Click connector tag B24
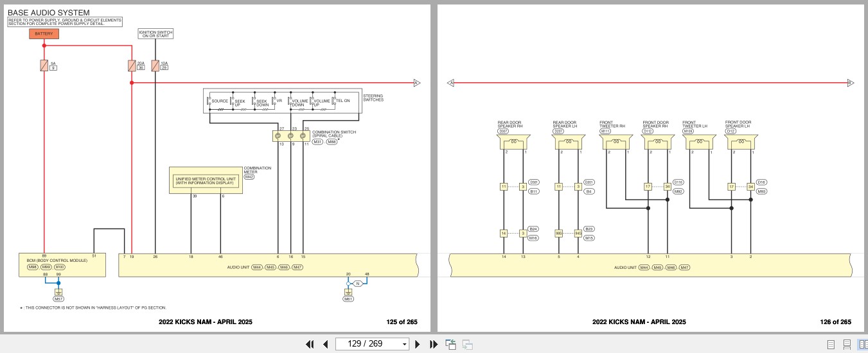868x353 pixels. 534,228
